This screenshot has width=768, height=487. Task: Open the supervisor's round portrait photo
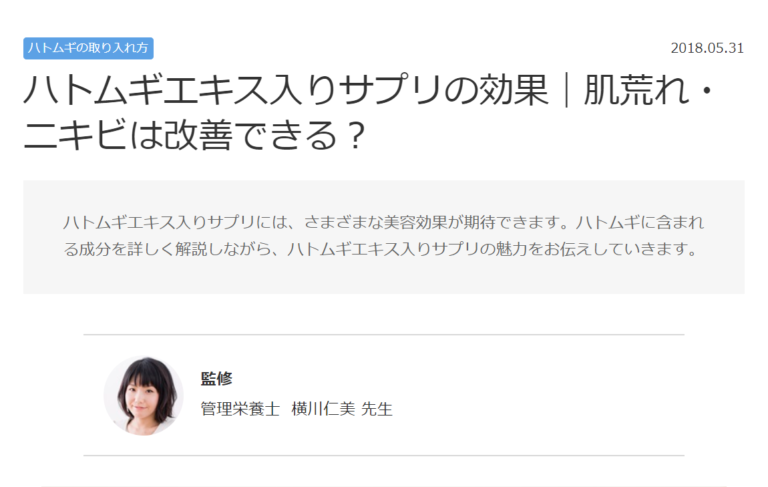click(144, 395)
